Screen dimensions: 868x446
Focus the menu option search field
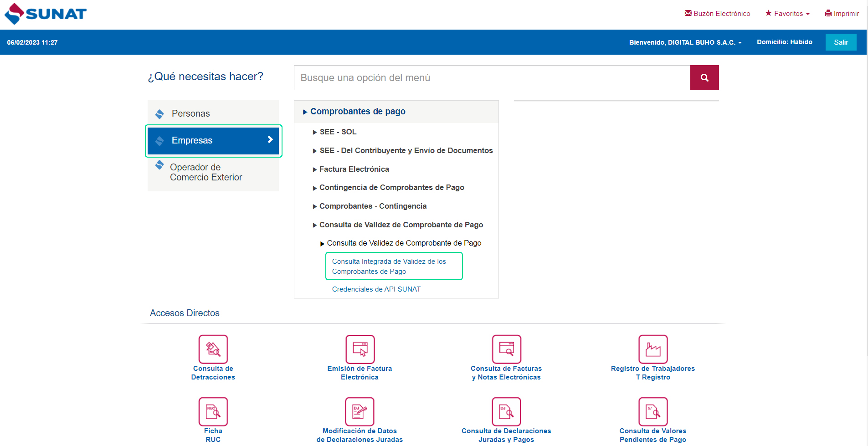(x=492, y=78)
